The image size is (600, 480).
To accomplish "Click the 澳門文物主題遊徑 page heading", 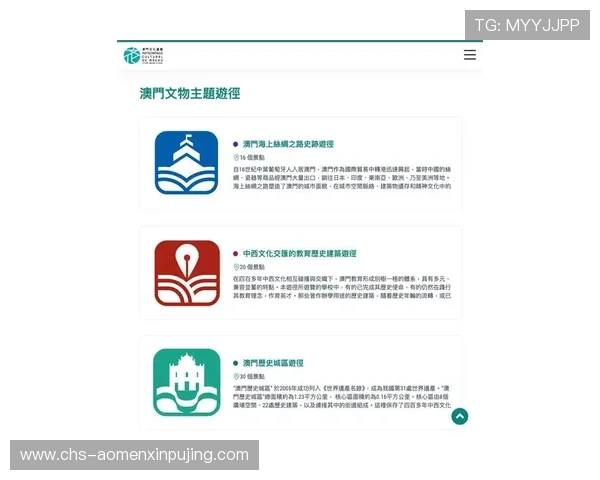I will point(190,93).
